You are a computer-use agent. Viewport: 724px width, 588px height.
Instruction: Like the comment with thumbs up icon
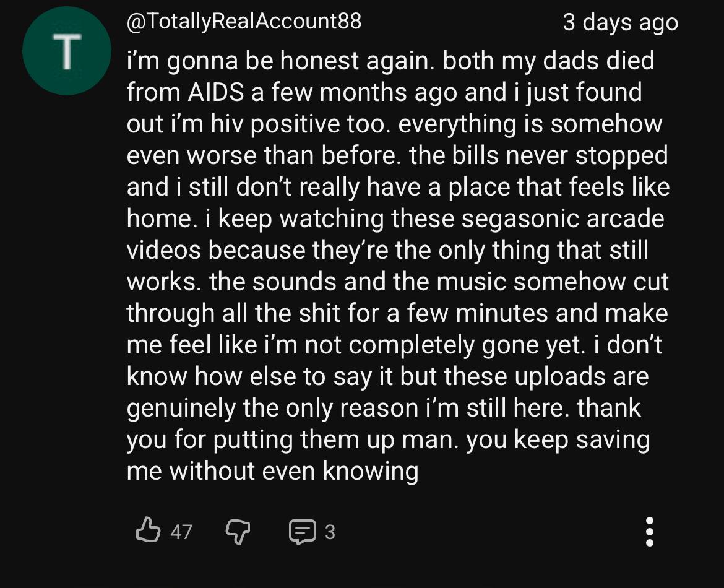148,530
